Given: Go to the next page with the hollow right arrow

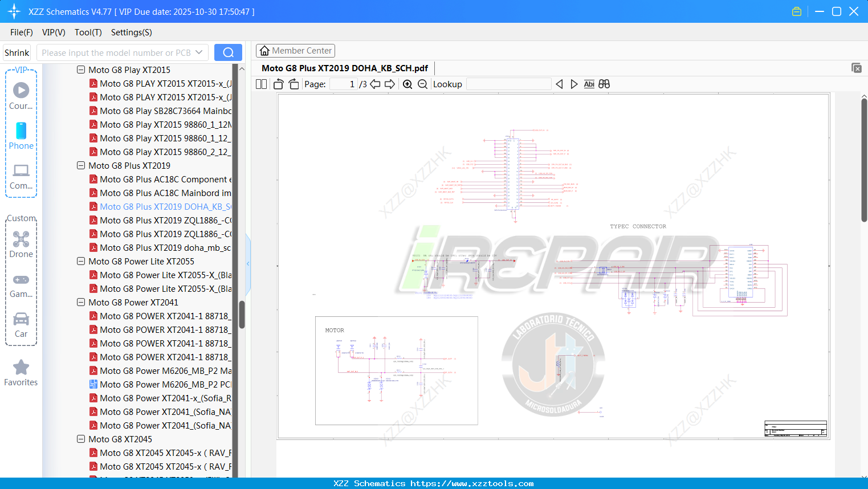Looking at the screenshot, I should [390, 84].
